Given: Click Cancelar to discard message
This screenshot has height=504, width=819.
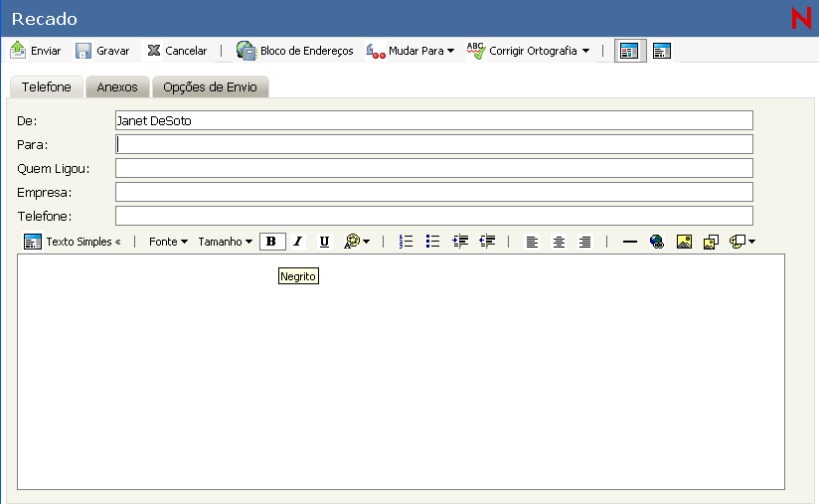Looking at the screenshot, I should click(x=177, y=51).
